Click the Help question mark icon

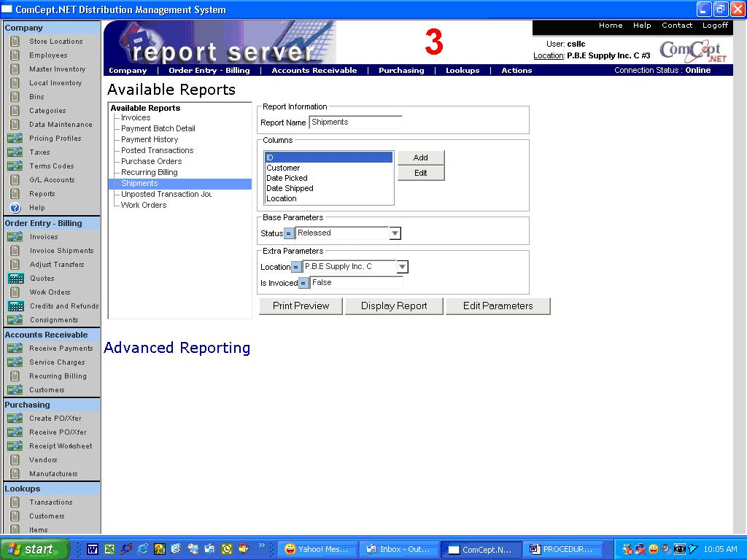click(15, 208)
